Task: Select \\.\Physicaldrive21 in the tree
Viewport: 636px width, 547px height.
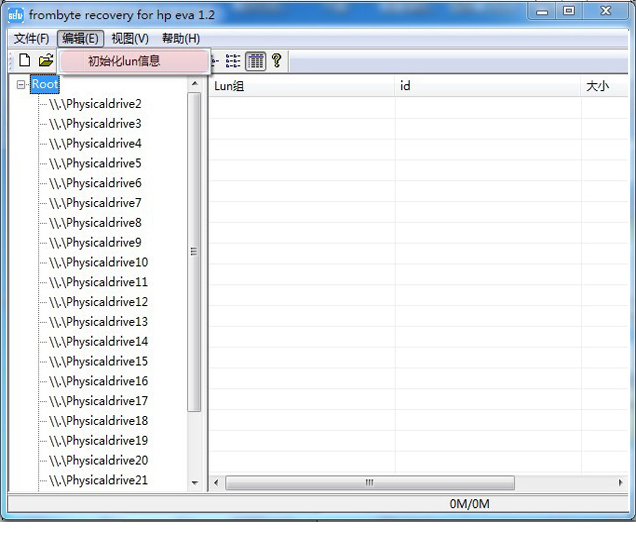Action: (99, 481)
